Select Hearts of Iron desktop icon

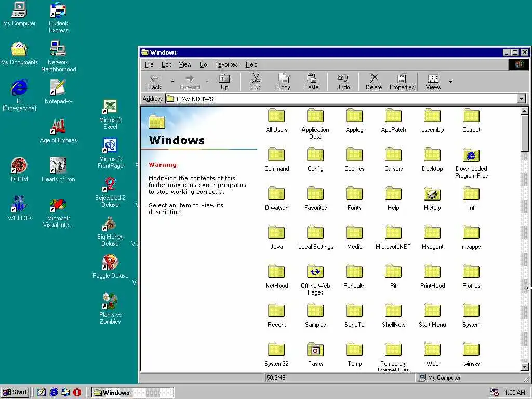[x=58, y=170]
